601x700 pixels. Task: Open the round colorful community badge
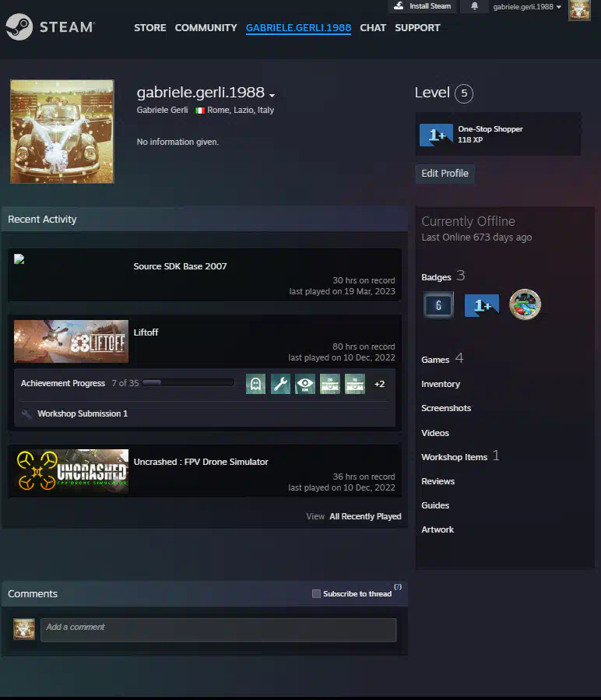pyautogui.click(x=525, y=304)
